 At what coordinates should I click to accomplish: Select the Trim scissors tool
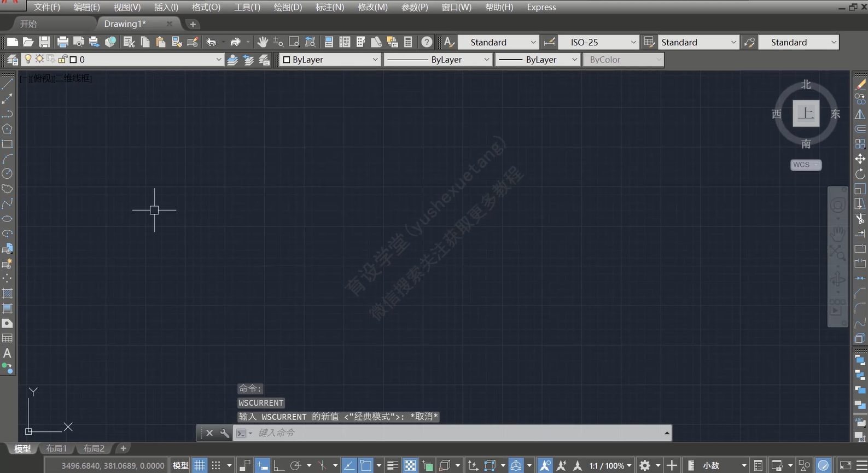[x=860, y=219]
